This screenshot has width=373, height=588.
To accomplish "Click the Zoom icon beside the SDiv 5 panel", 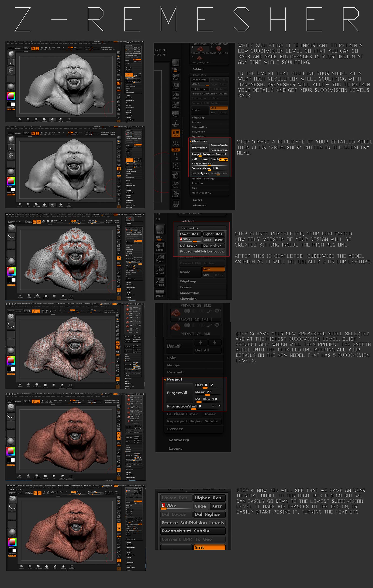I will coord(176,86).
